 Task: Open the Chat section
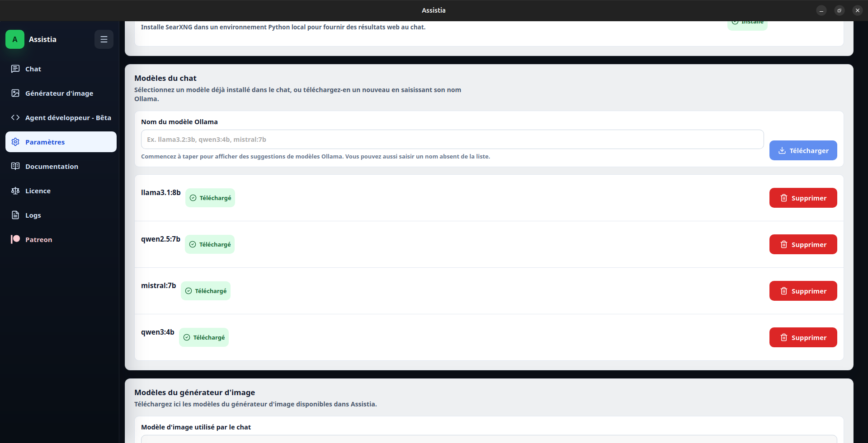click(61, 69)
